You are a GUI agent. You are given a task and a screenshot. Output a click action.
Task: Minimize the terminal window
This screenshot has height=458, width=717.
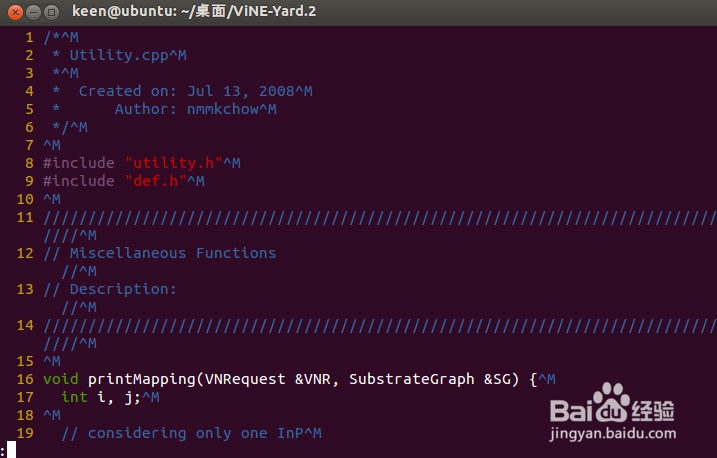click(x=33, y=12)
